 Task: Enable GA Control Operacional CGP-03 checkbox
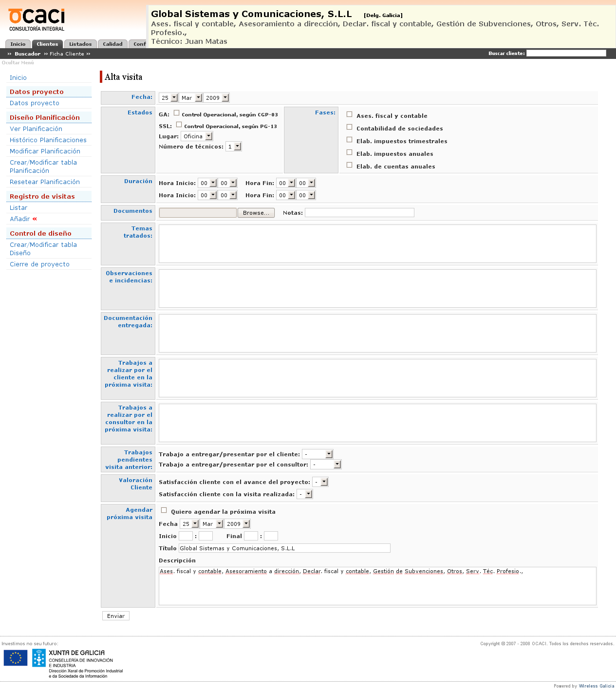tap(177, 113)
